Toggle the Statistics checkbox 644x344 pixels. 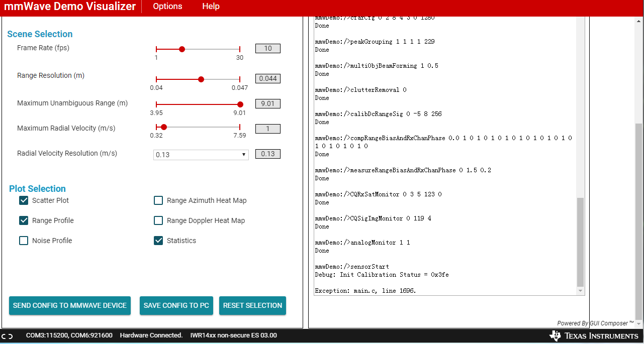[x=158, y=241]
